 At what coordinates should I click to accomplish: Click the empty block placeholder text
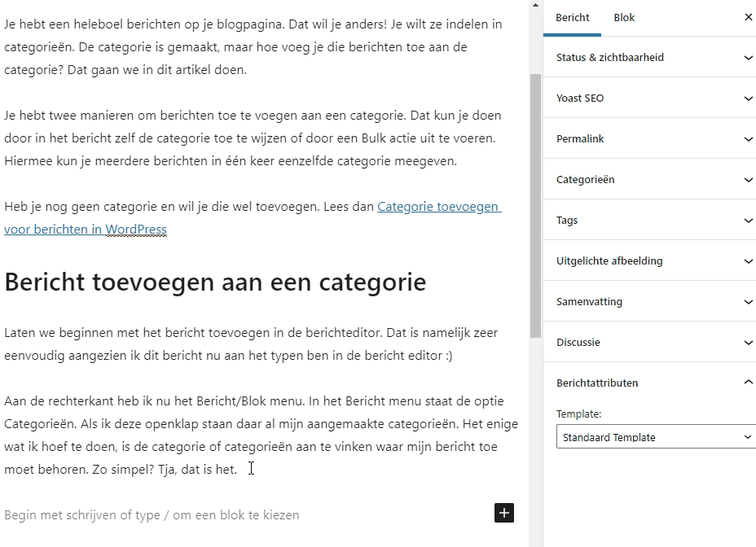click(152, 515)
